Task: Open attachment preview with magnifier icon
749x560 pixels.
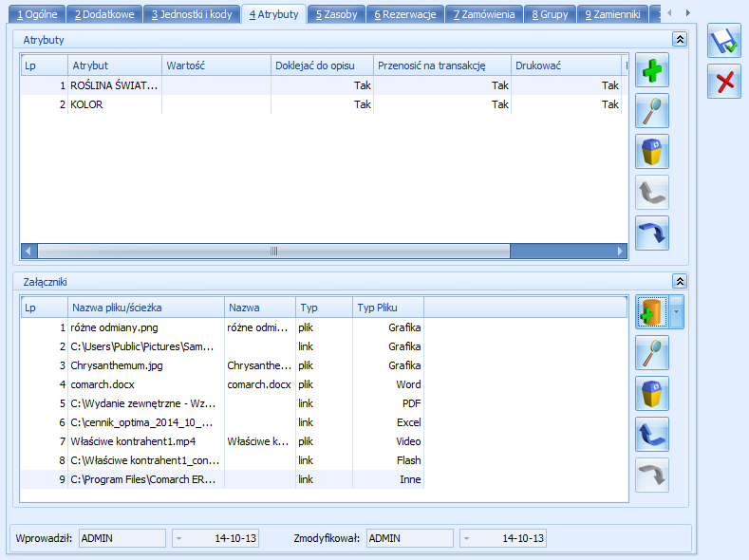Action: point(652,353)
